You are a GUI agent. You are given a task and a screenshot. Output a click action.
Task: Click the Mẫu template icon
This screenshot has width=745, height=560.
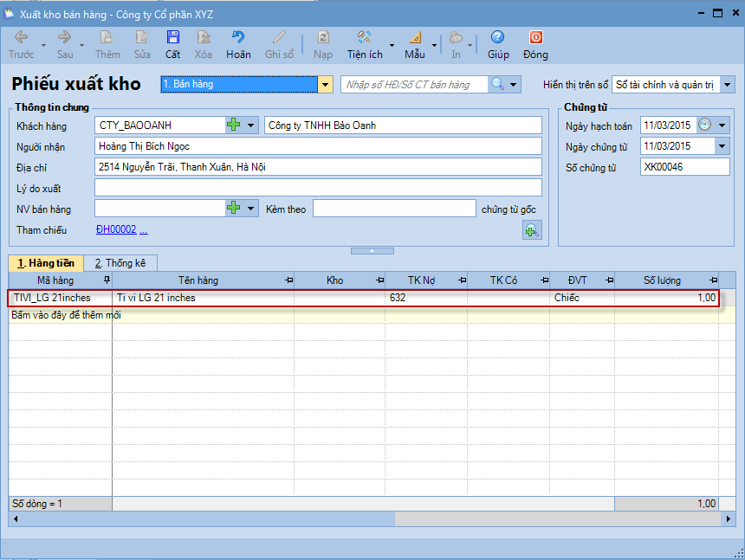pos(414,38)
